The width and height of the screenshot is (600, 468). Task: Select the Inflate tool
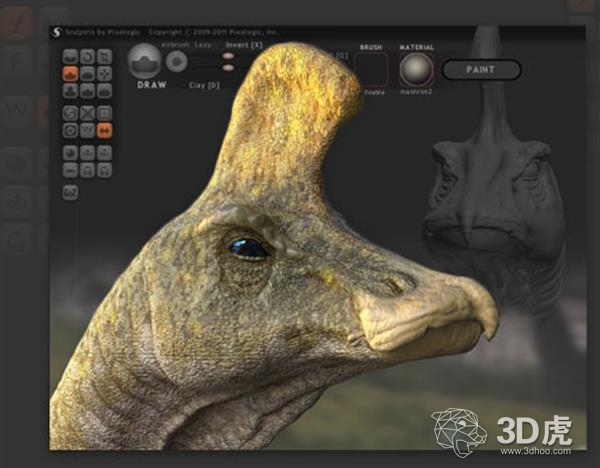click(70, 91)
